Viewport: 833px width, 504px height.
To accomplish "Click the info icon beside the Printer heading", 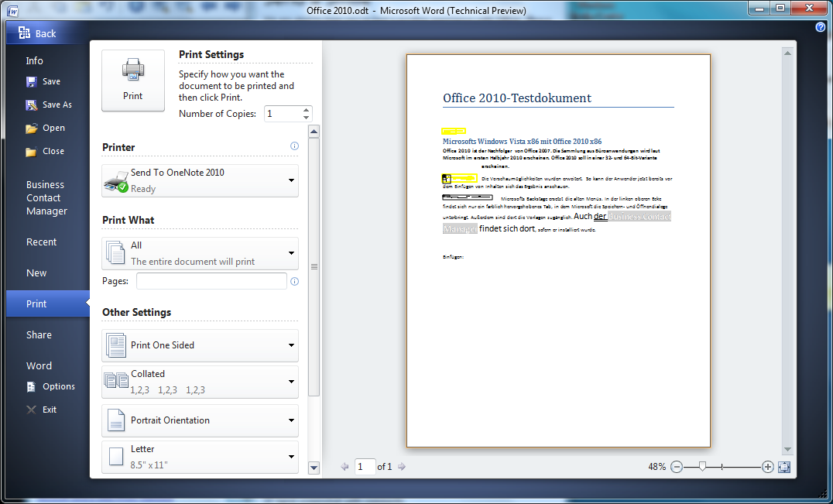I will [294, 146].
